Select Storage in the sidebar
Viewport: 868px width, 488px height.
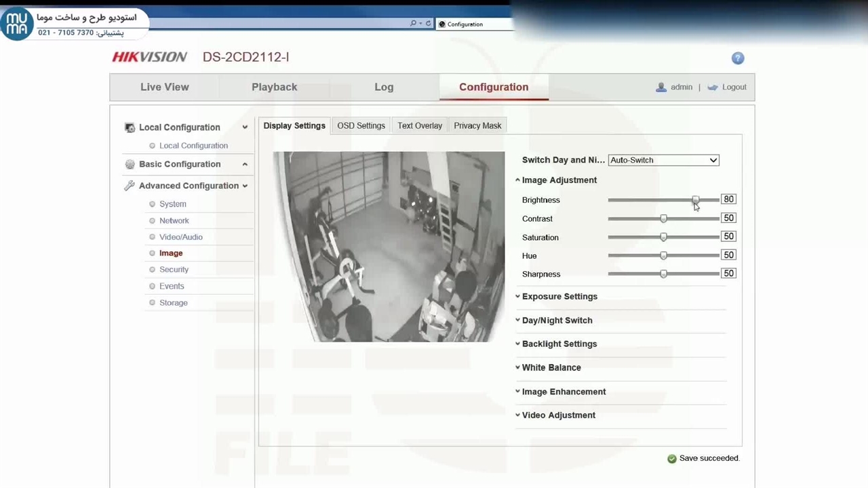[173, 302]
